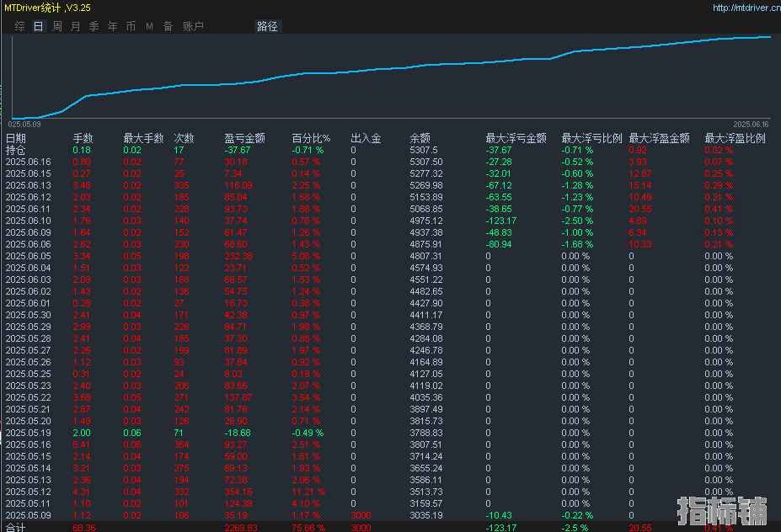The width and height of the screenshot is (781, 532).
Task: Click the 余额 column header
Action: pos(420,138)
